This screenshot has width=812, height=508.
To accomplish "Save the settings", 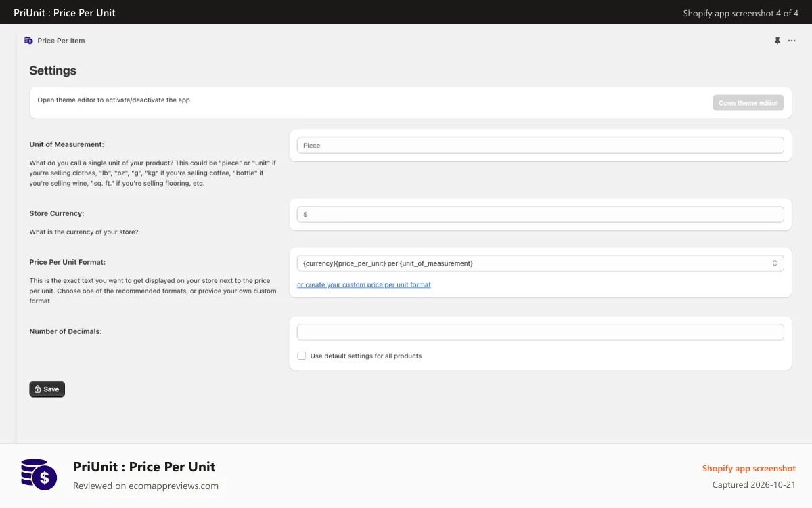I will (47, 389).
